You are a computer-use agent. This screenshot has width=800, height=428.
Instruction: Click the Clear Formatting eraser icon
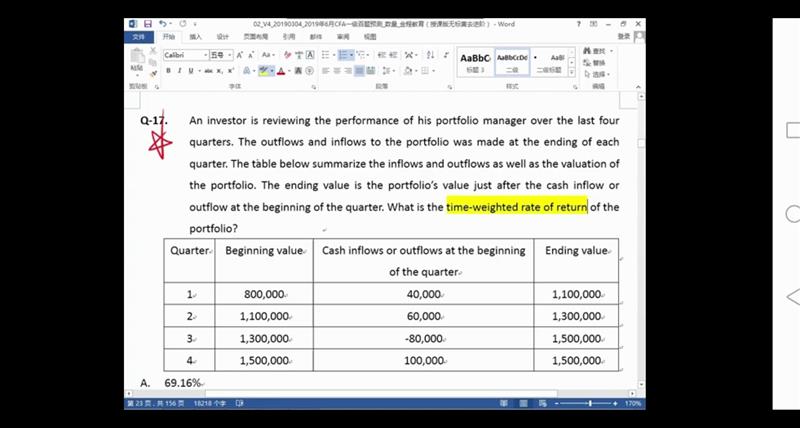tap(288, 55)
